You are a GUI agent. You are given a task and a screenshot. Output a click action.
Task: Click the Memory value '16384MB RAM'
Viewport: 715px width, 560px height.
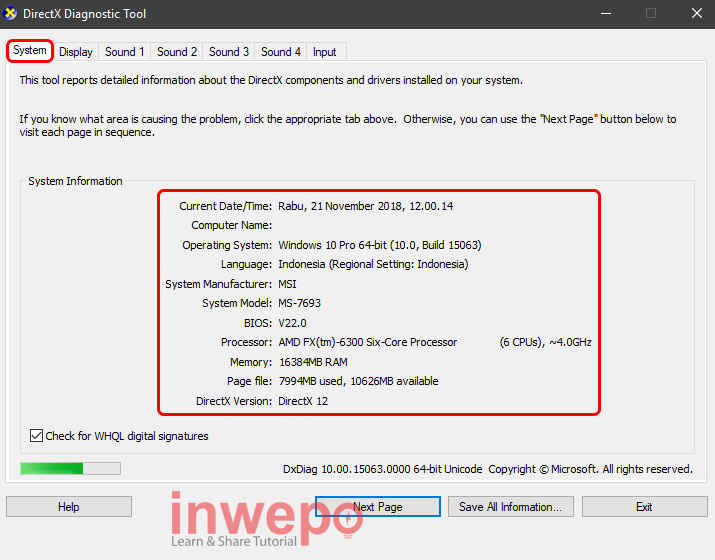coord(313,362)
